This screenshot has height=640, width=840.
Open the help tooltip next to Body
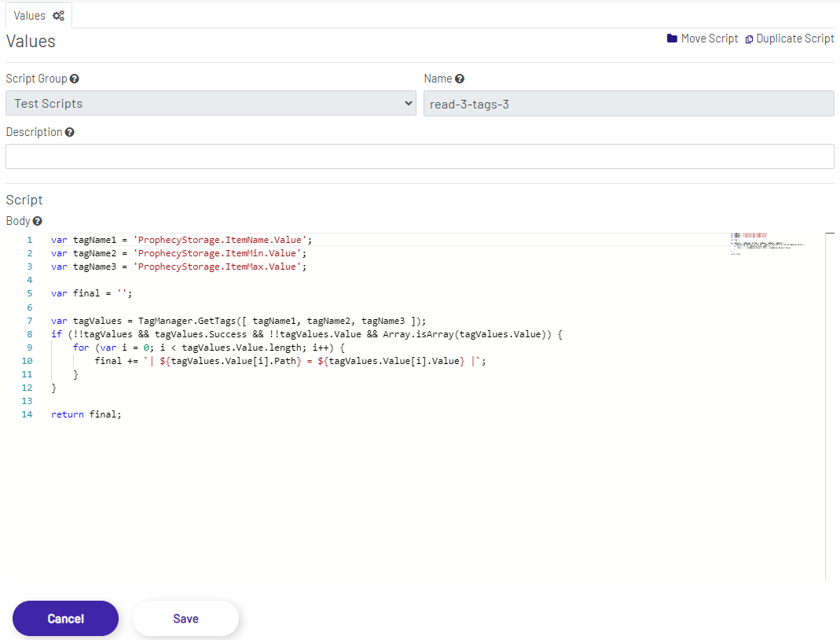tap(39, 220)
